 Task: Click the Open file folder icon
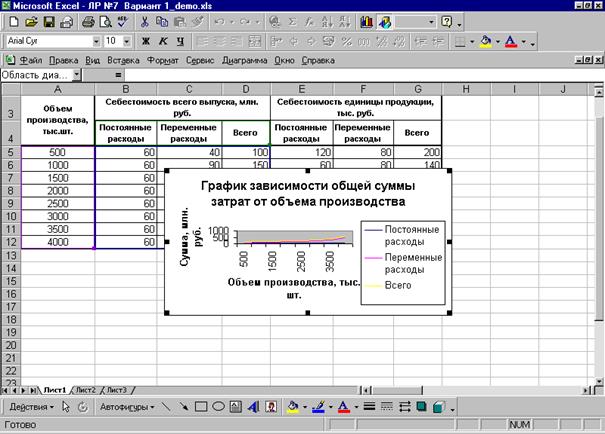pos(31,21)
